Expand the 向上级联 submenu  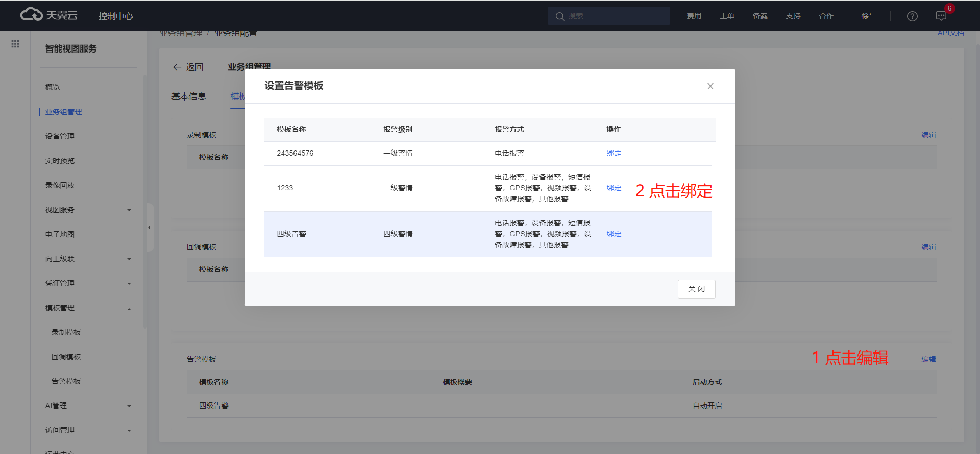[x=129, y=259]
